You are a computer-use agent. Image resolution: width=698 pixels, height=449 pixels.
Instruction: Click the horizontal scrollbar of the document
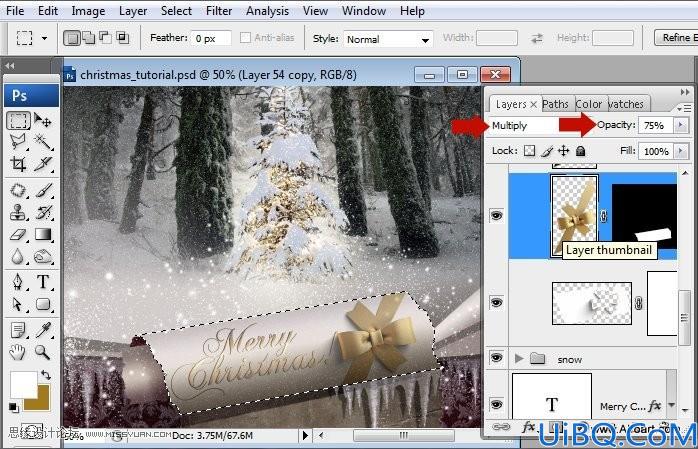403,435
